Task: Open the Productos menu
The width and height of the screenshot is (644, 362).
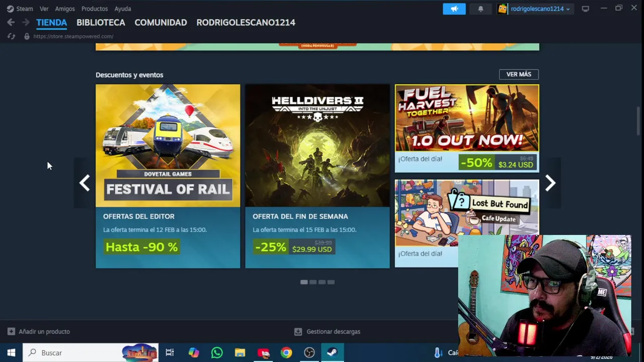Action: (x=95, y=9)
